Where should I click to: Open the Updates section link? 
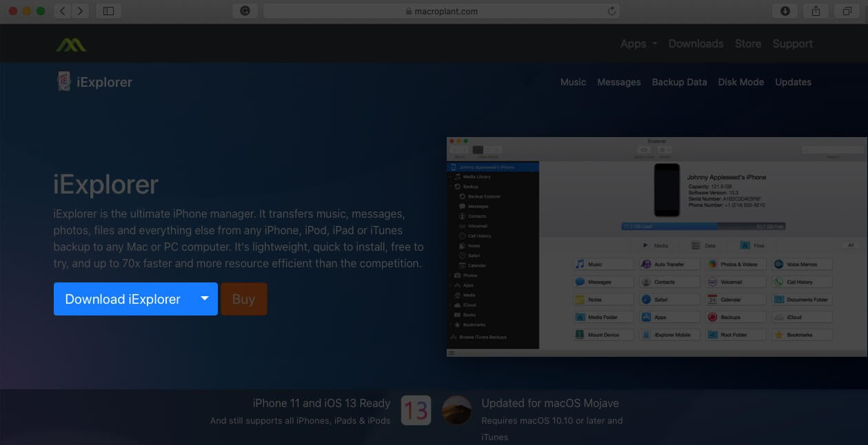pyautogui.click(x=793, y=82)
